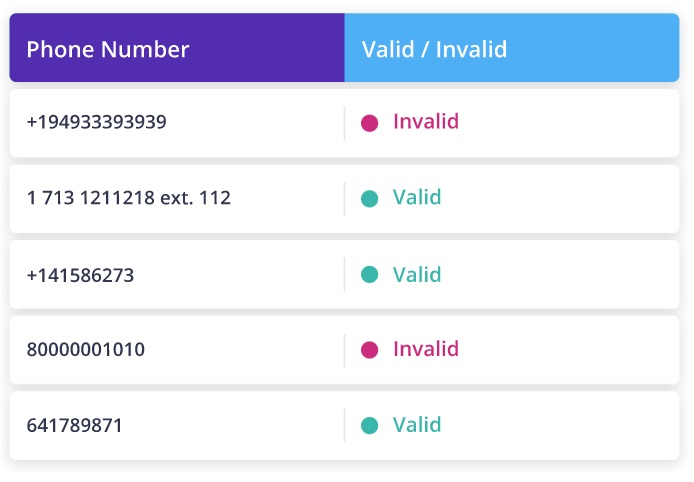
Task: Select the Valid / Invalid column header
Action: pyautogui.click(x=434, y=49)
